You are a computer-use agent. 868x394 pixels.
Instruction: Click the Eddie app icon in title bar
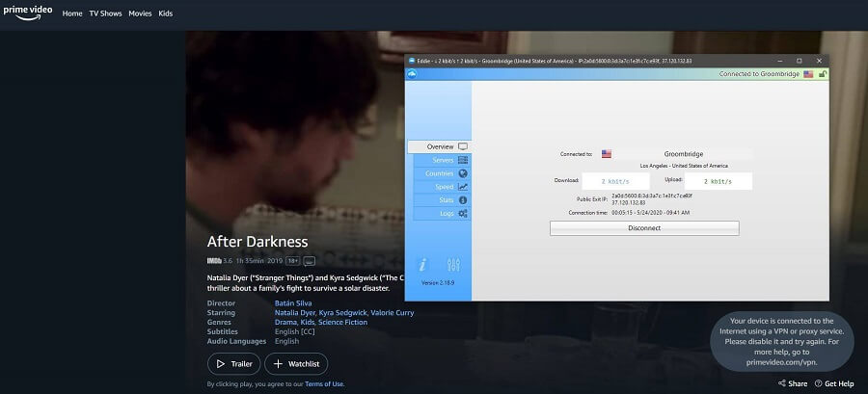pyautogui.click(x=411, y=61)
